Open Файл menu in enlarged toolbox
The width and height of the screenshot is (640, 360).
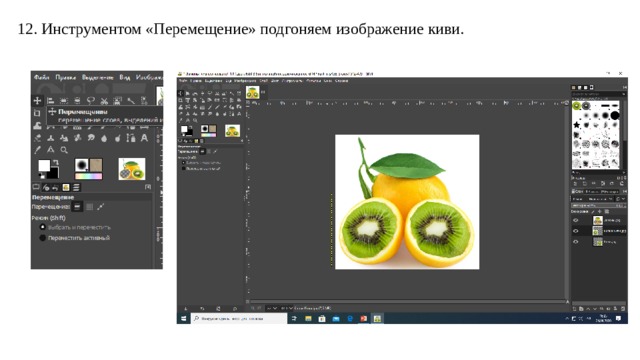[x=41, y=77]
